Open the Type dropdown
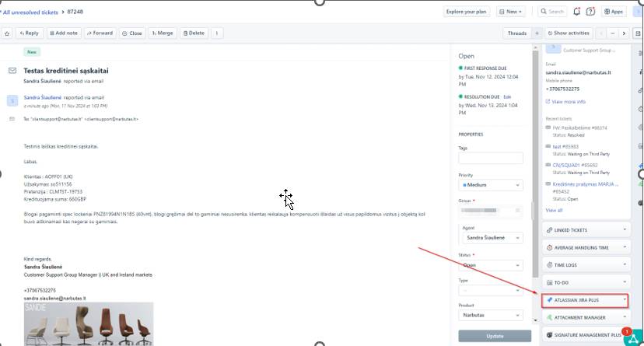 (x=491, y=290)
